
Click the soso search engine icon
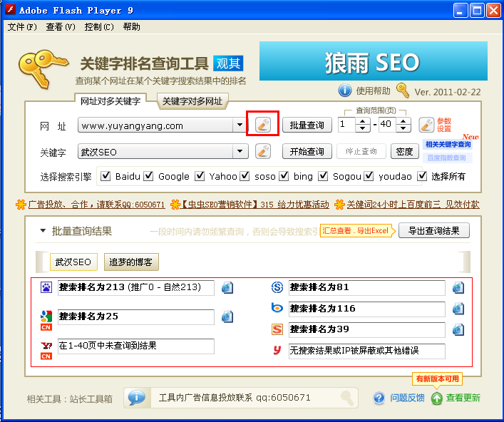(x=277, y=287)
